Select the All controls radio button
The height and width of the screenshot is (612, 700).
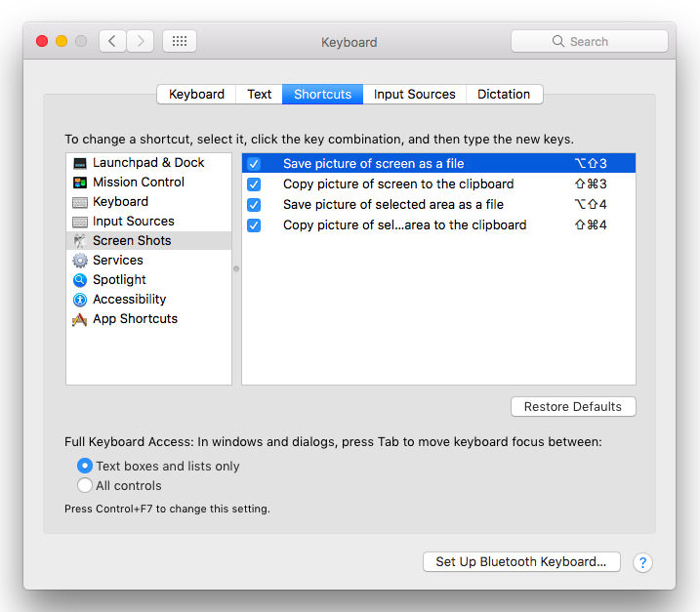pos(85,486)
